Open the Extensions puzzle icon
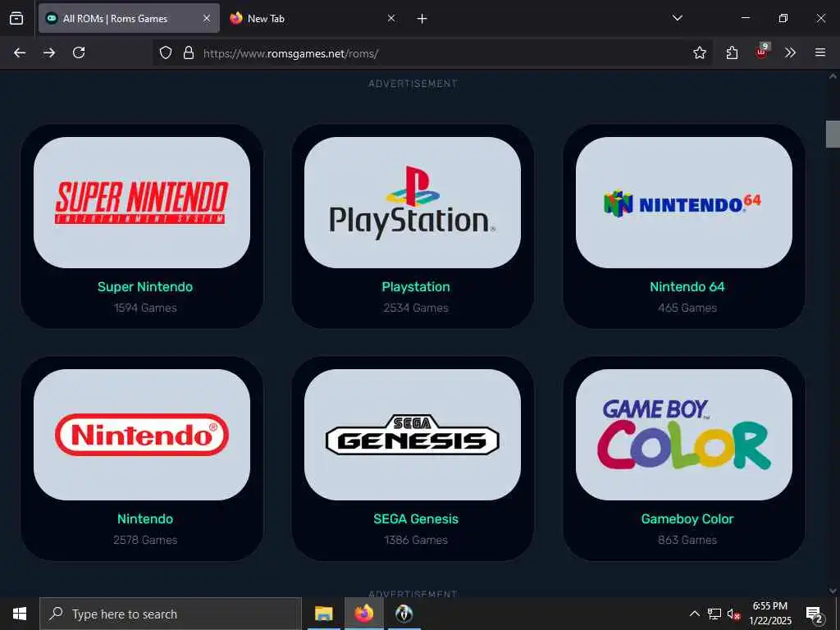 point(732,52)
